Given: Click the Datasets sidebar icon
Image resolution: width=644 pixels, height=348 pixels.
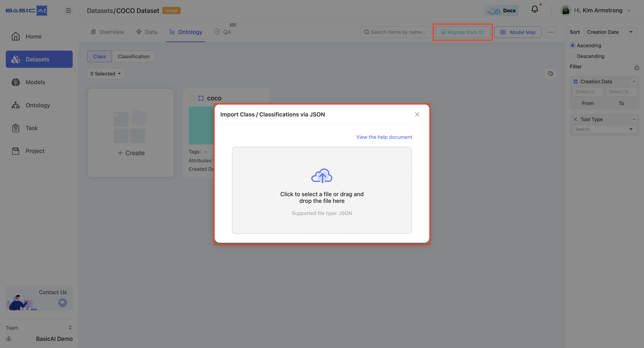Looking at the screenshot, I should (x=16, y=59).
